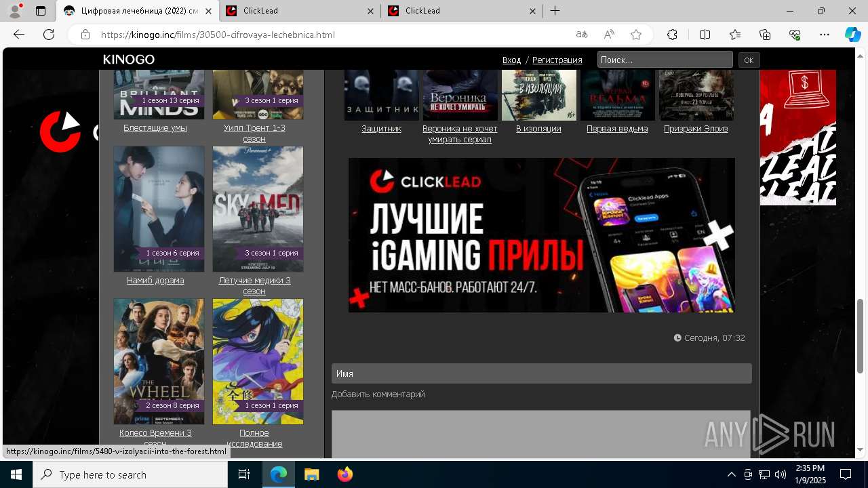Click the Защитник poster thumbnail

pos(382,95)
